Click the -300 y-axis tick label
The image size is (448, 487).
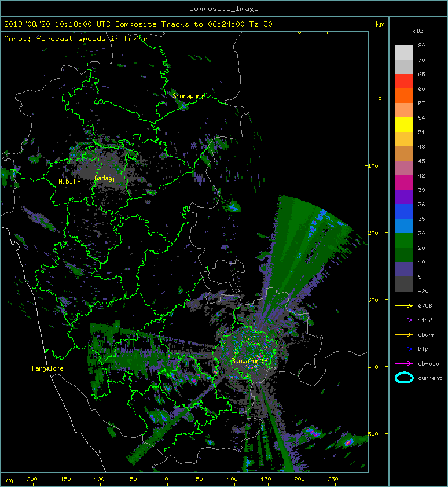pos(371,300)
